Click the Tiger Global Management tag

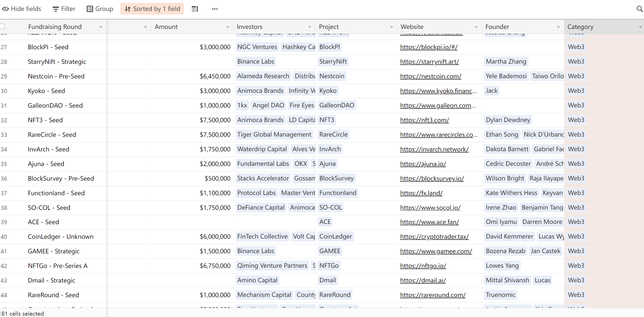(274, 135)
